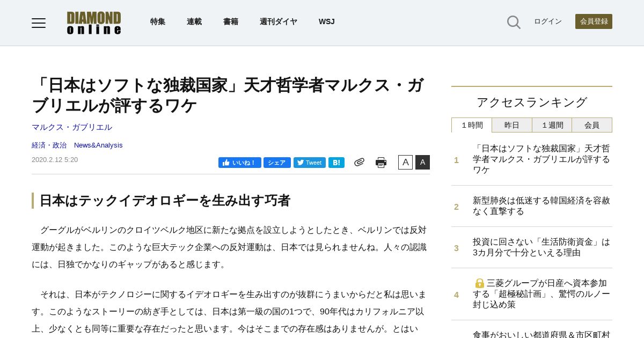The height and width of the screenshot is (338, 644).
Task: Switch to the 昨日 ranking tab
Action: (x=512, y=125)
